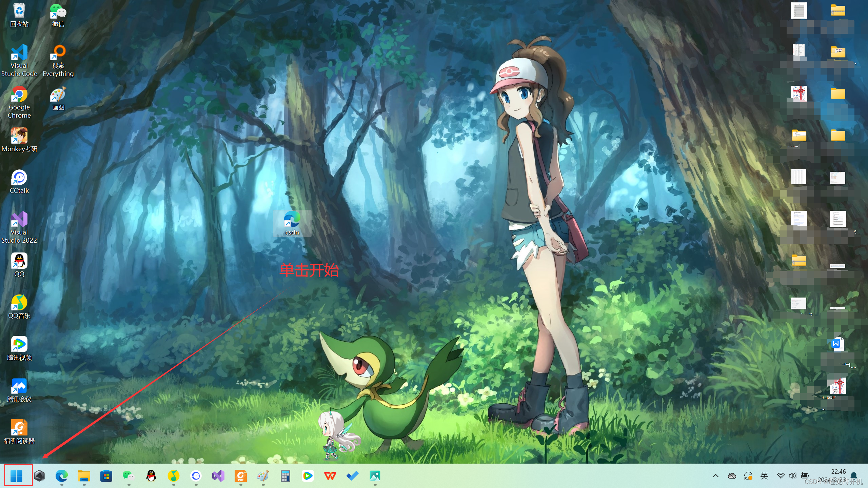Launch Calculator from the taskbar
The height and width of the screenshot is (488, 868).
coord(285,476)
